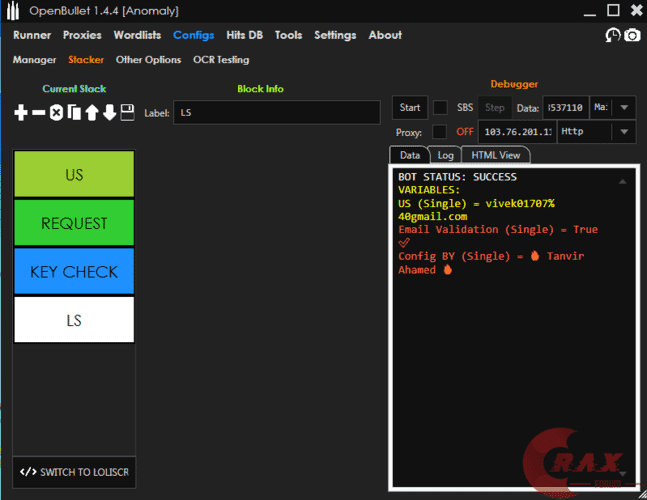This screenshot has width=647, height=500.
Task: Open the dropdown next to the Data field
Action: coord(624,107)
